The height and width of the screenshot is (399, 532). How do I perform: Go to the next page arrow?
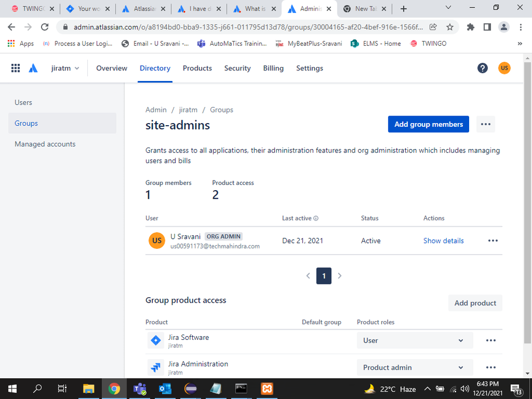(340, 276)
